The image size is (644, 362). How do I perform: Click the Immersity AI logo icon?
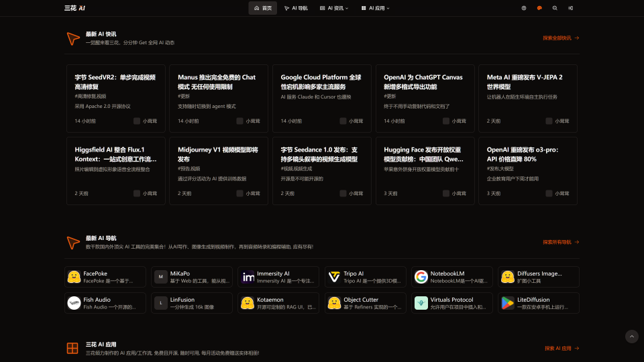coord(248,277)
